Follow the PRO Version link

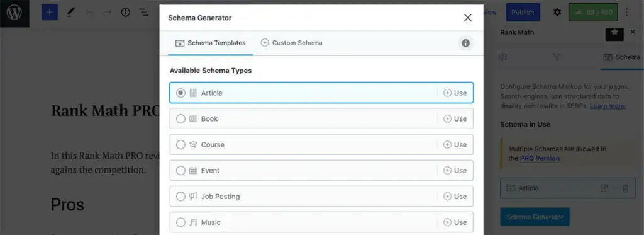[x=540, y=158]
